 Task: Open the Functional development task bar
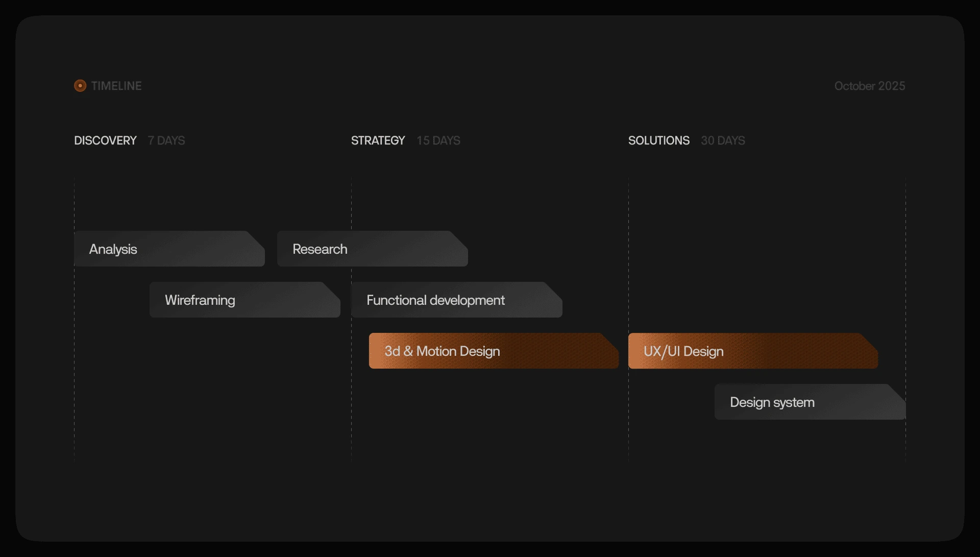pos(456,300)
